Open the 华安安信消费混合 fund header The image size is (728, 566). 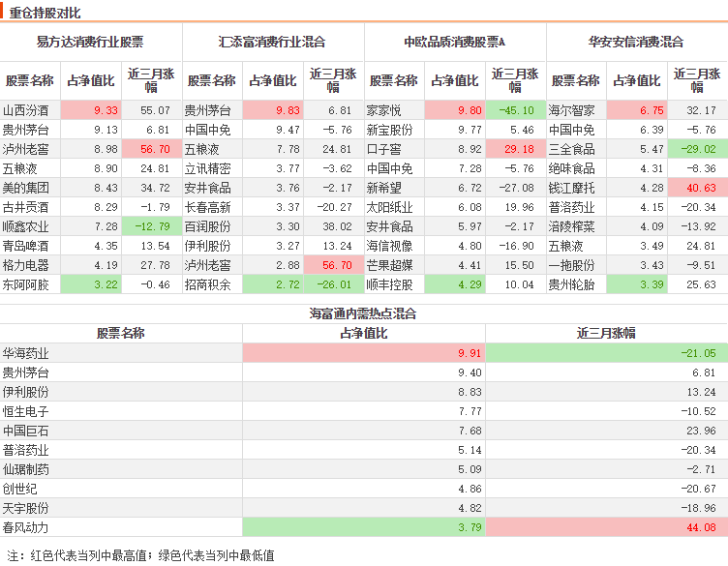pyautogui.click(x=636, y=42)
